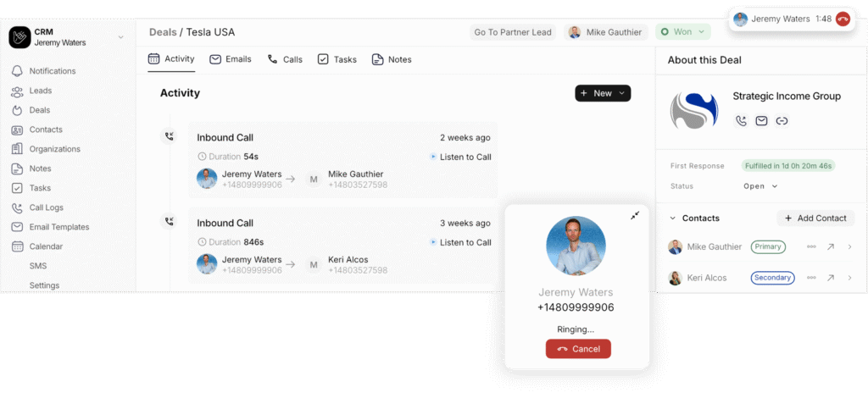Open the CRM account switcher chevron

pos(120,37)
